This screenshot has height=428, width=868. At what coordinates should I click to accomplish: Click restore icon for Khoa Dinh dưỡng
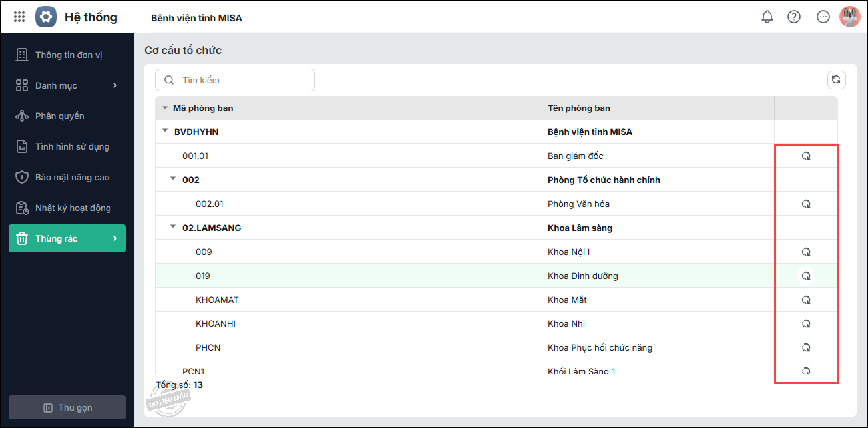click(806, 276)
